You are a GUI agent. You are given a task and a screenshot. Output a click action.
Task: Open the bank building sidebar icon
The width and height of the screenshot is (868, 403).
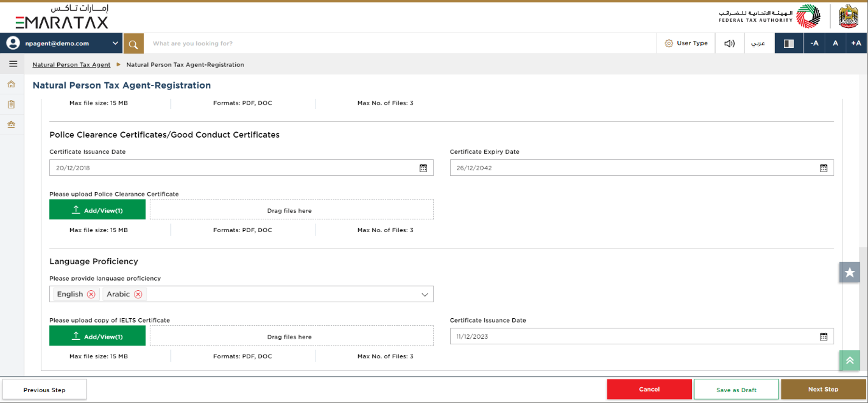click(11, 124)
